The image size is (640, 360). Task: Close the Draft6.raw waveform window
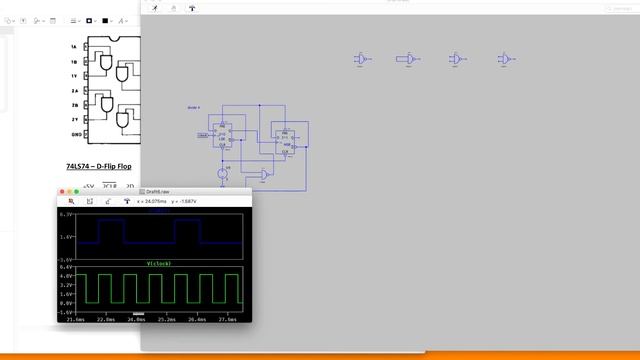[62, 191]
